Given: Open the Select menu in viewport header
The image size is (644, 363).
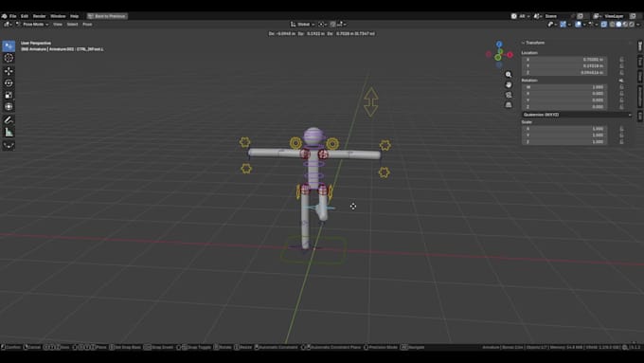Looking at the screenshot, I should tap(72, 25).
